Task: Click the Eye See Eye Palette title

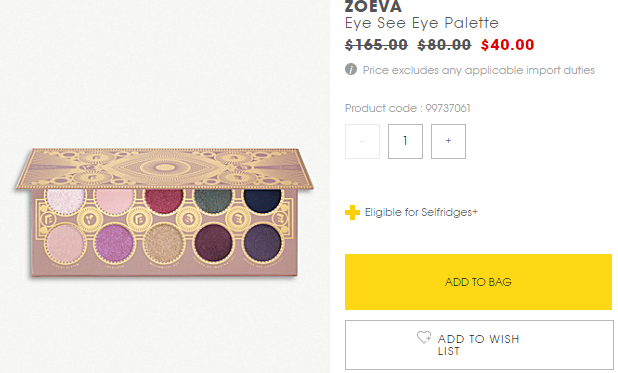Action: point(421,23)
